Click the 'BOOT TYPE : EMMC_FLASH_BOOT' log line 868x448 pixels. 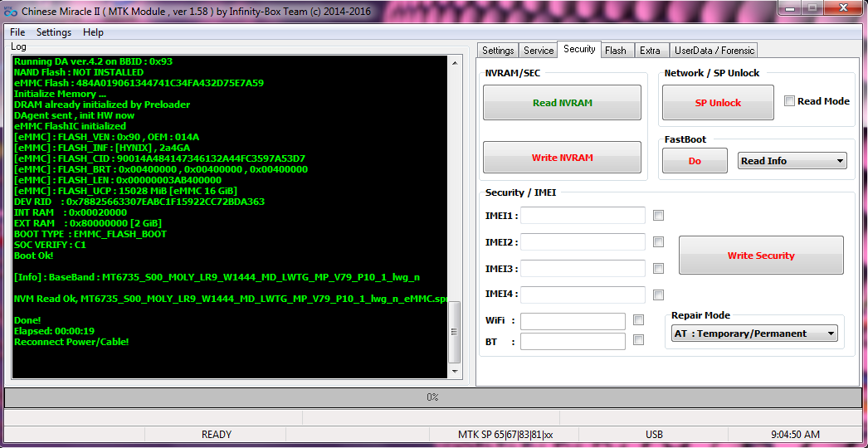click(90, 234)
